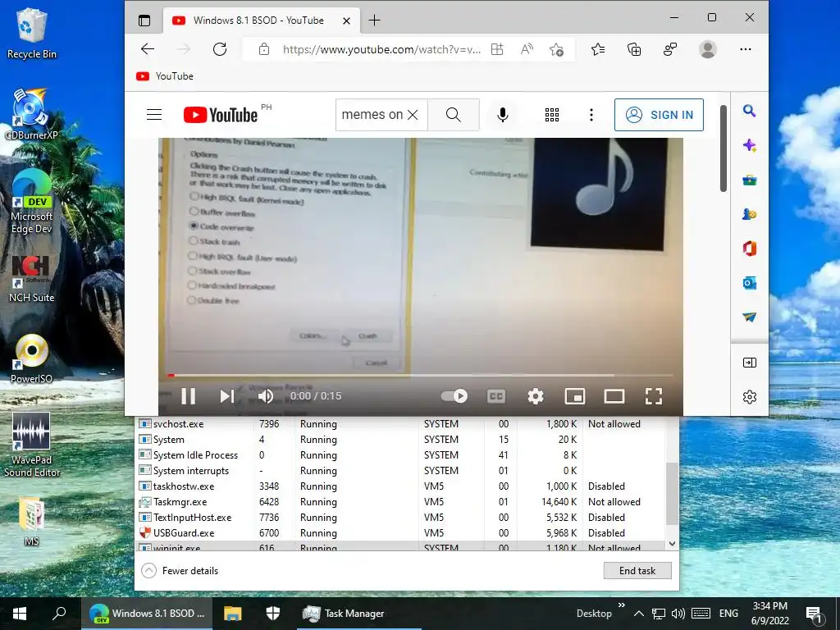The width and height of the screenshot is (840, 630).
Task: Open Edge sidebar Search icon
Action: [x=750, y=111]
